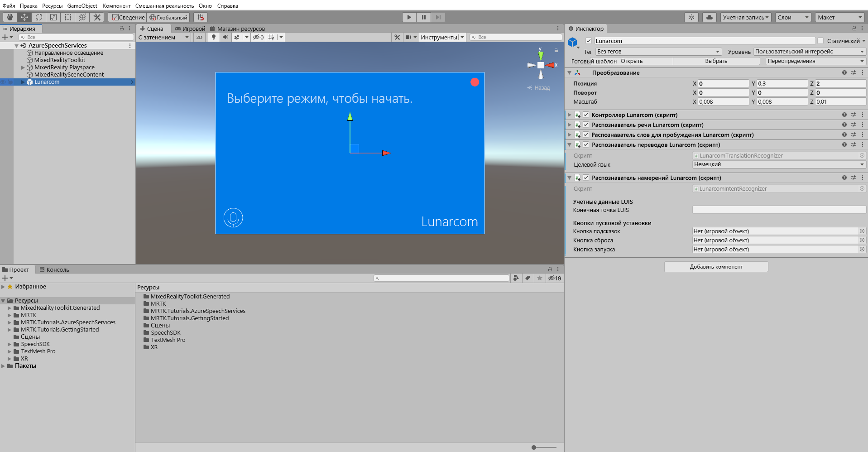
Task: Expand Контроллер Lunarcom component foldout
Action: coord(570,115)
